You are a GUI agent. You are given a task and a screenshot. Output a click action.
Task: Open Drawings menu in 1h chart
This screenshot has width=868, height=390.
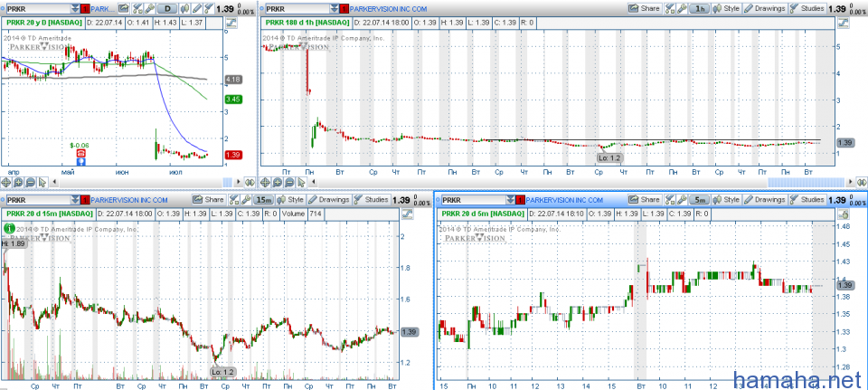point(765,8)
